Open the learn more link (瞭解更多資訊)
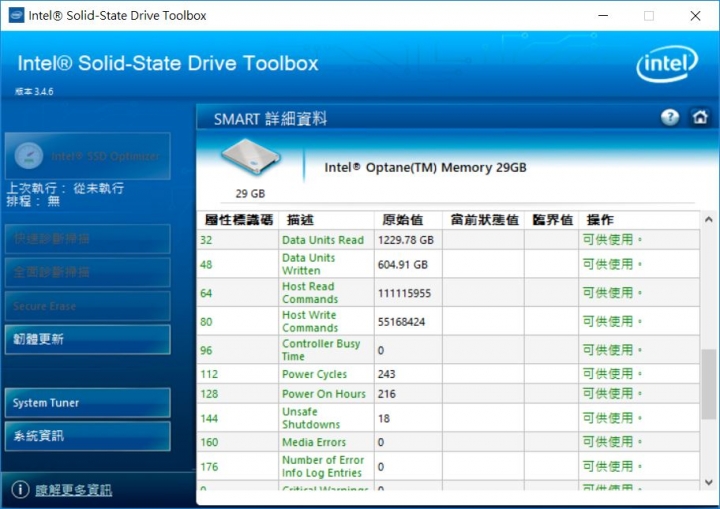 [73, 490]
